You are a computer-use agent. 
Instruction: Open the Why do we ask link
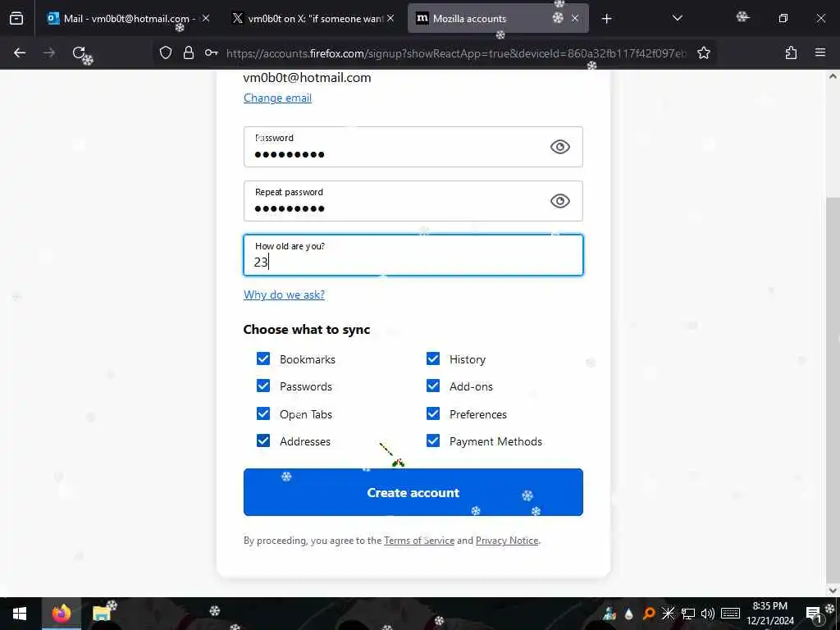click(284, 294)
